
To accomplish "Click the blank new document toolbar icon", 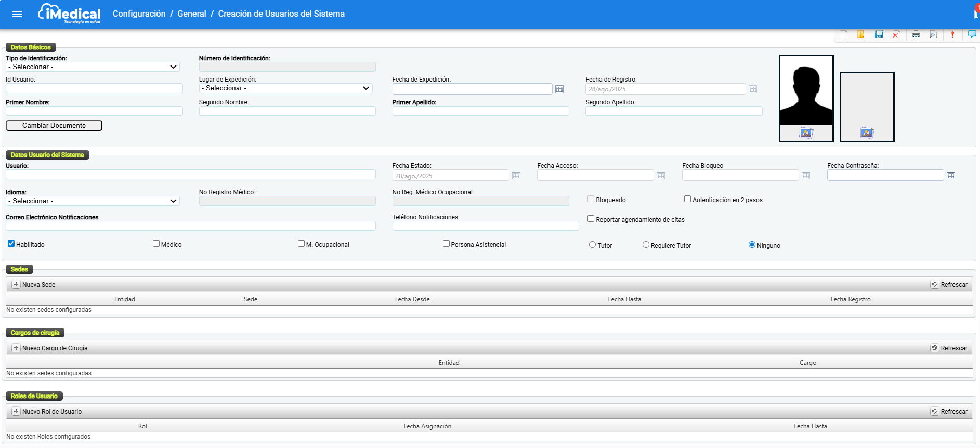I will [844, 35].
